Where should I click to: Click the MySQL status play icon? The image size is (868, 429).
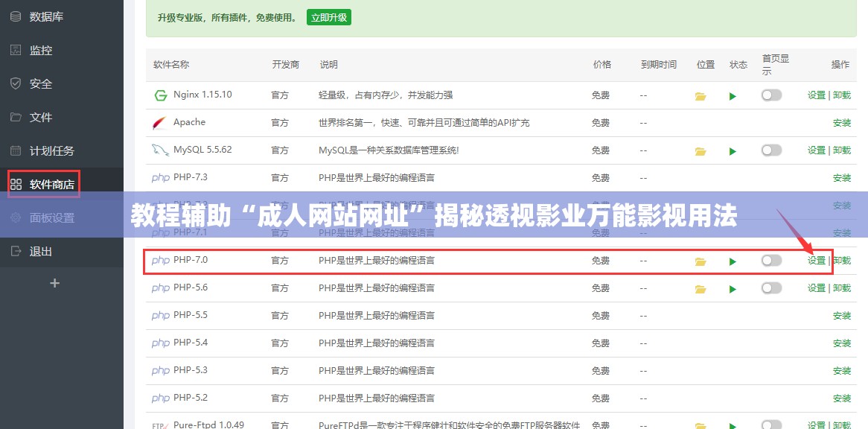(x=733, y=151)
